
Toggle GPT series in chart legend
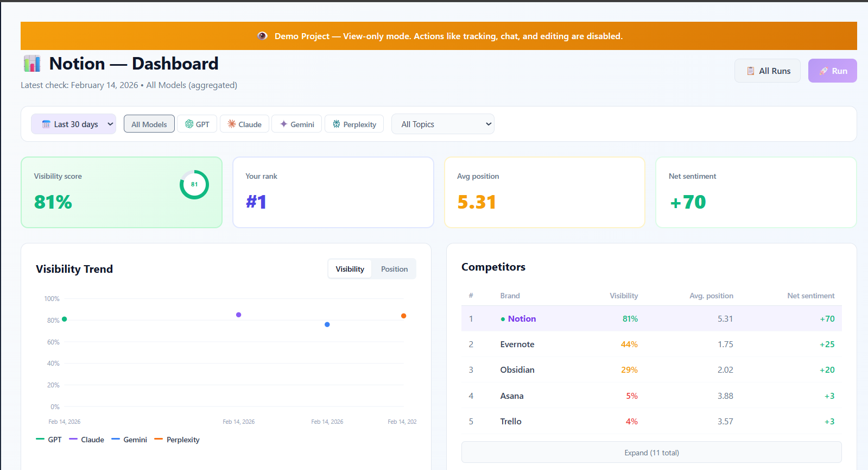tap(49, 440)
